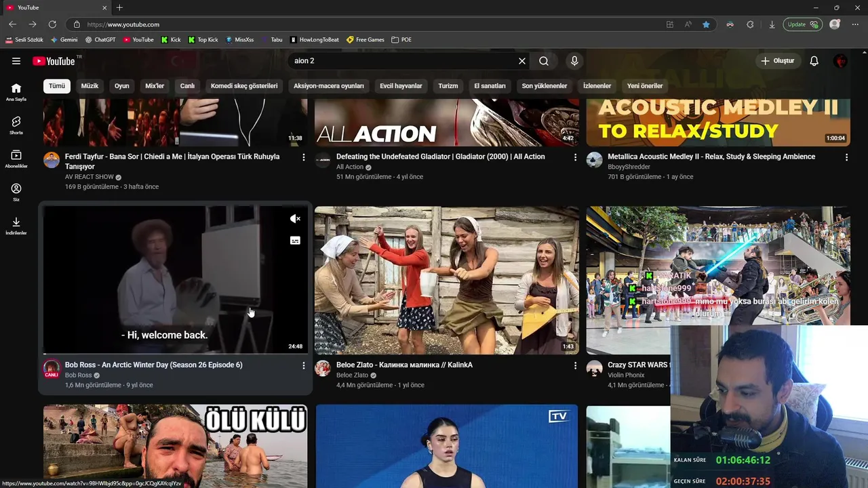Open options for Ferdi Tayfur video
This screenshot has height=488, width=868.
(303, 157)
